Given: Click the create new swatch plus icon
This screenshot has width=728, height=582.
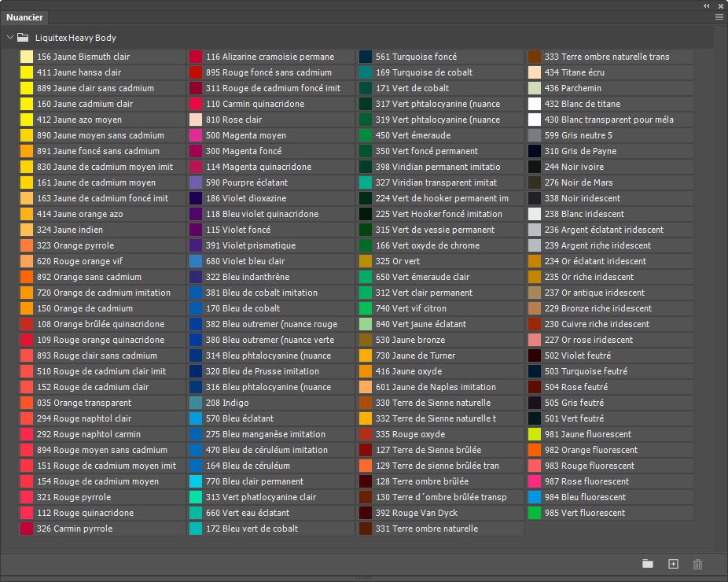Looking at the screenshot, I should (673, 564).
